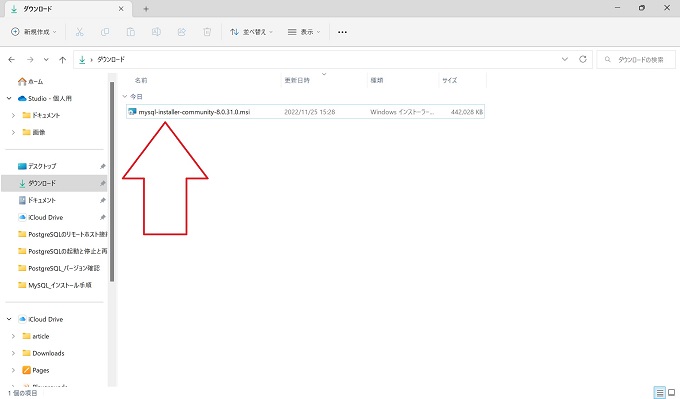This screenshot has height=399, width=680.
Task: Click the file size 442,028 KB
Action: pyautogui.click(x=467, y=112)
